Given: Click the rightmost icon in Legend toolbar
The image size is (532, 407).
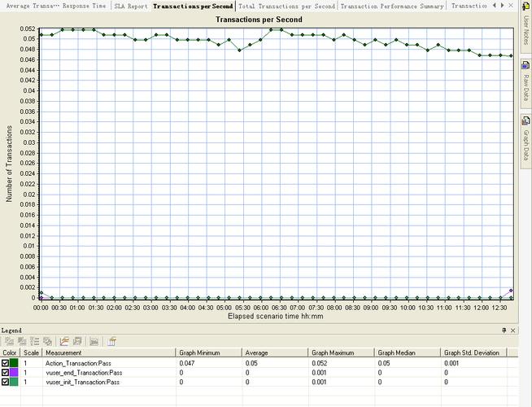Looking at the screenshot, I should pos(112,341).
